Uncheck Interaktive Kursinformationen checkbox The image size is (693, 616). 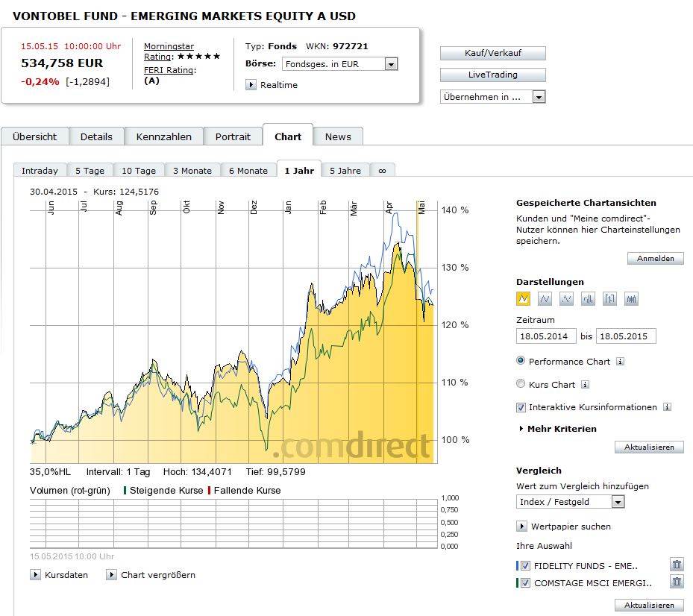point(521,407)
